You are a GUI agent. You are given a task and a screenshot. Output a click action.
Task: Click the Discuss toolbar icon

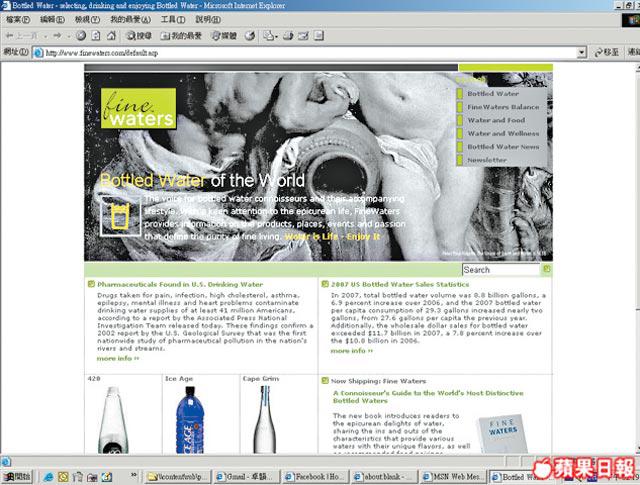[x=319, y=36]
